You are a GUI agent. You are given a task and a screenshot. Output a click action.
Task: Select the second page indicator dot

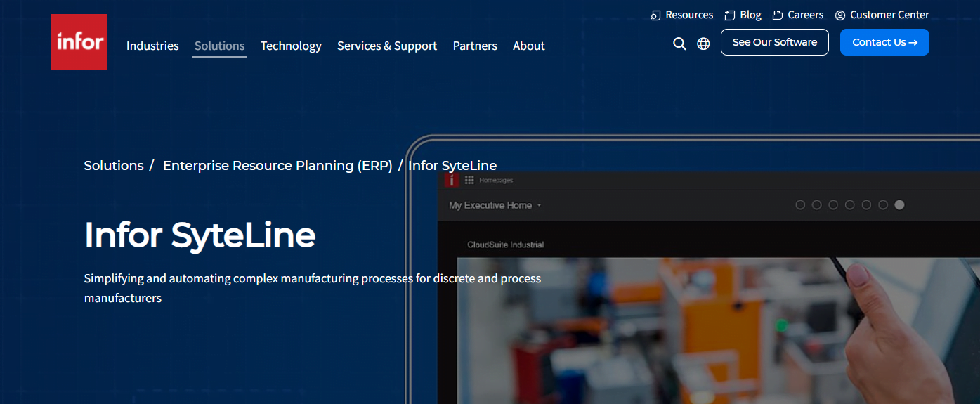coord(816,205)
